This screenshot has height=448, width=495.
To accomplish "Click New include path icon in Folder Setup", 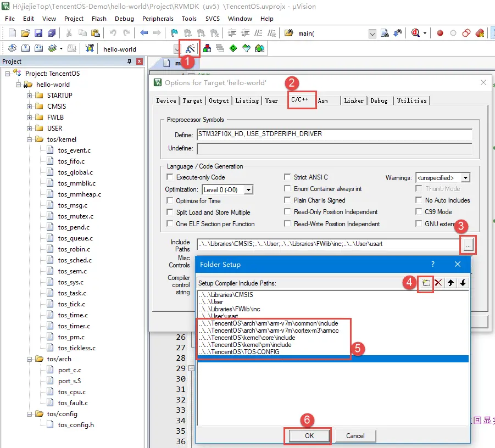I will [x=426, y=283].
